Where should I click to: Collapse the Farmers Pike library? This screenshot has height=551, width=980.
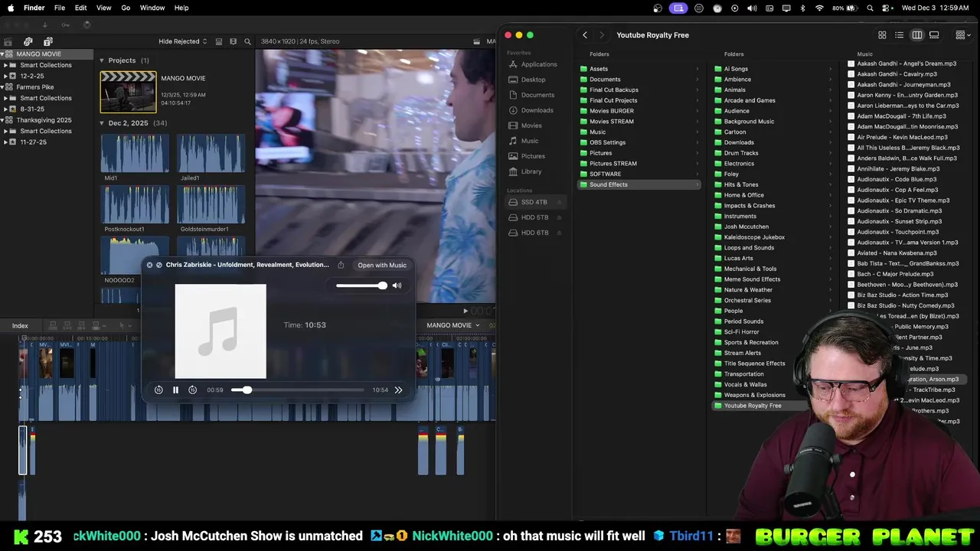[2, 87]
